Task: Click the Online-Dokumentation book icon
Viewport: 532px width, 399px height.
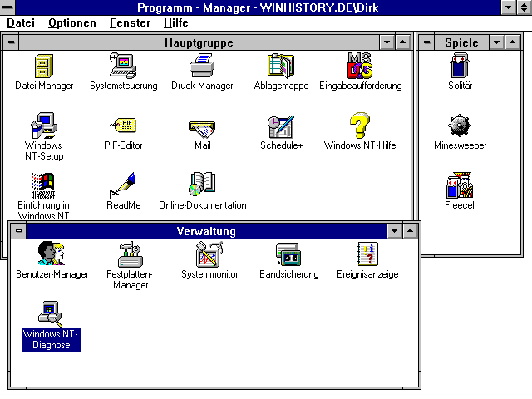Action: coord(202,185)
